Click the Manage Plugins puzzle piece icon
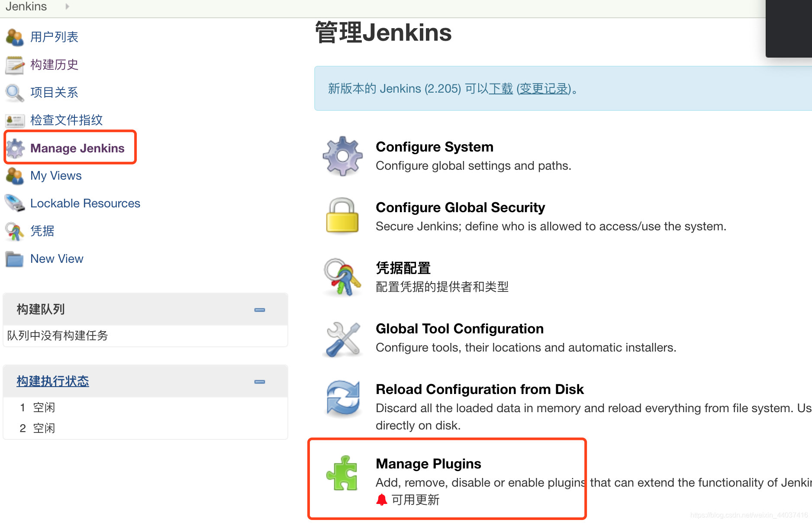812x523 pixels. [x=342, y=473]
